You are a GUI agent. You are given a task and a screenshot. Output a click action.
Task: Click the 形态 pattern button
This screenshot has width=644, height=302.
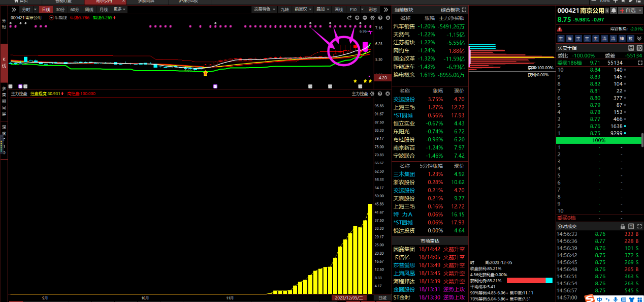[372, 10]
